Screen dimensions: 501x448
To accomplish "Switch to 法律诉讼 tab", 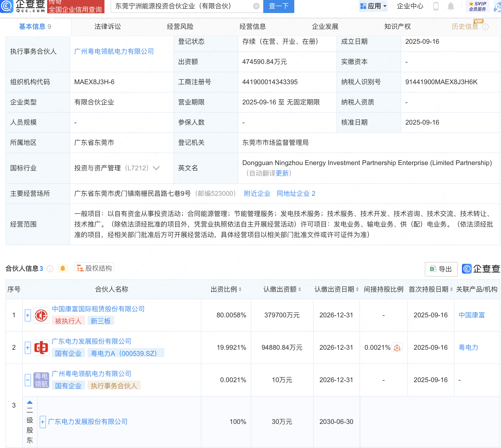I will pyautogui.click(x=108, y=27).
